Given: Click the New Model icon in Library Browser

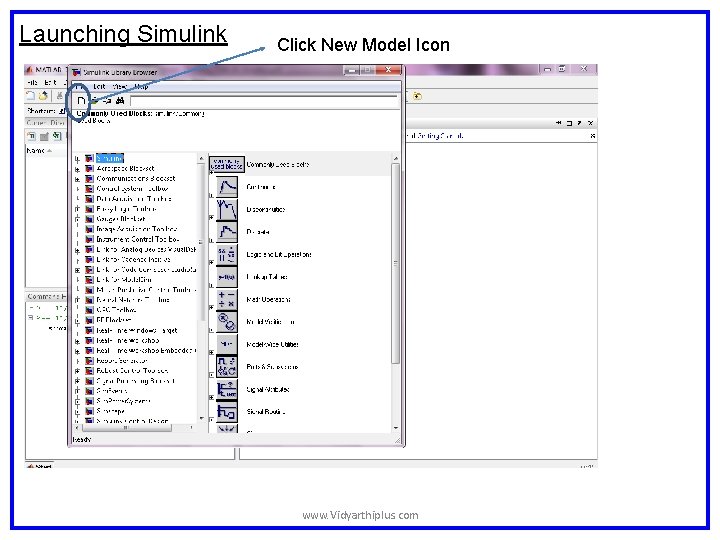Looking at the screenshot, I should (x=81, y=101).
